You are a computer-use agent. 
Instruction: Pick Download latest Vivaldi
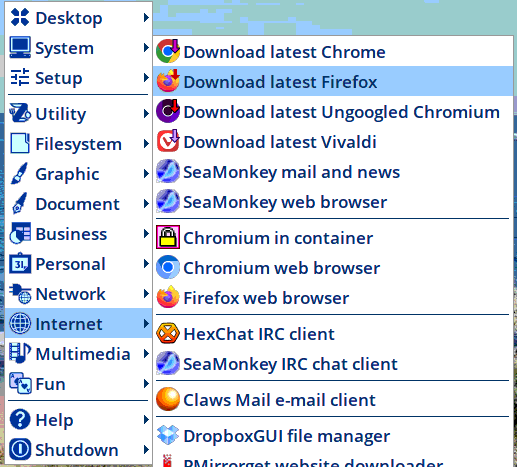click(333, 141)
